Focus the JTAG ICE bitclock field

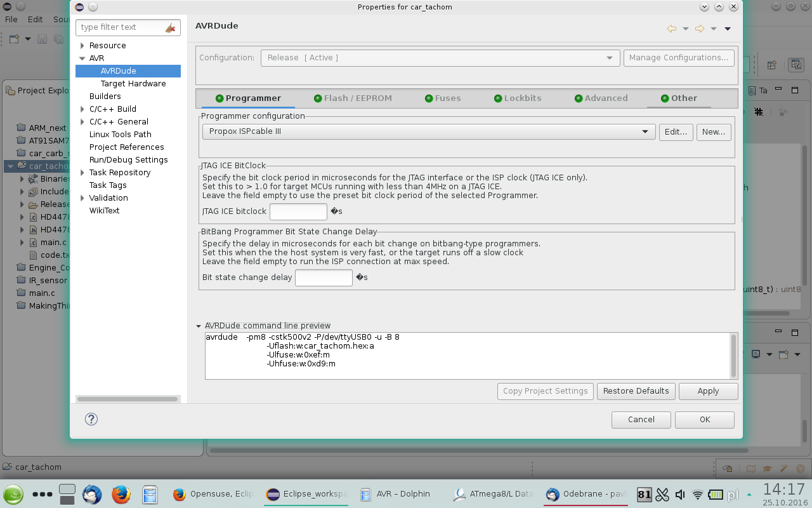point(298,211)
